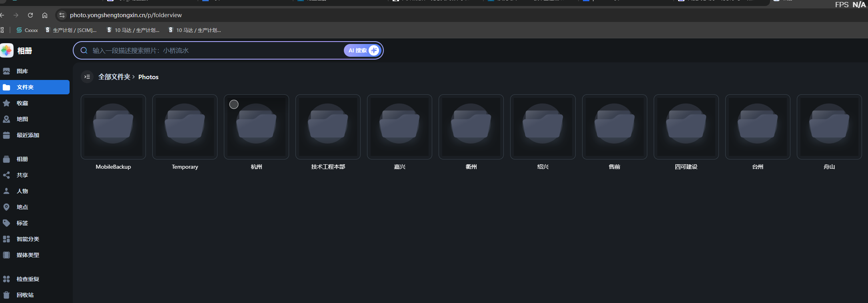Open 回收站 trash bin icon
Screen dimensions: 868x303
tap(6, 295)
